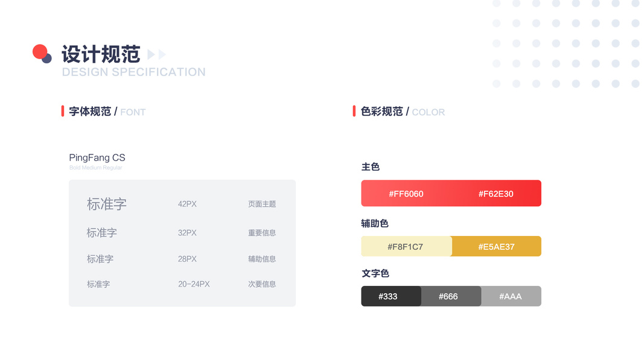Screen dimensions: 644x362
Task: Click the 设计规范 main title
Action: (101, 54)
